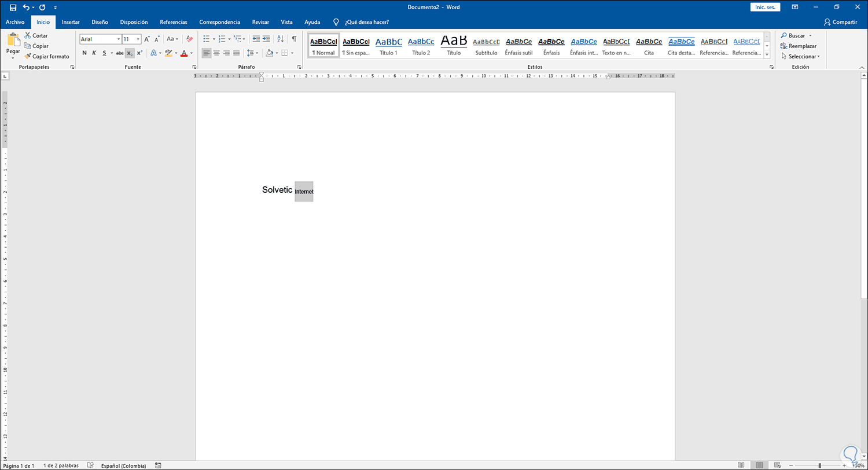Apply yellow text highlight color

pos(168,53)
